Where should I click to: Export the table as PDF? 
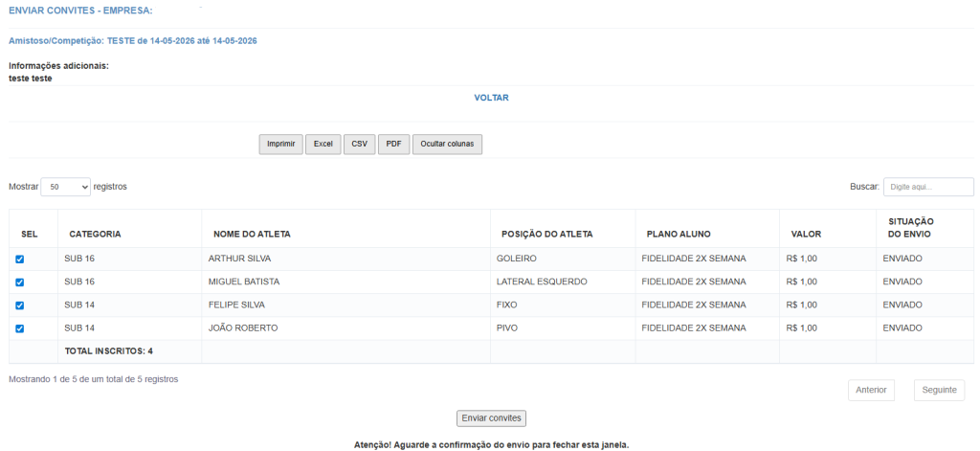[393, 144]
